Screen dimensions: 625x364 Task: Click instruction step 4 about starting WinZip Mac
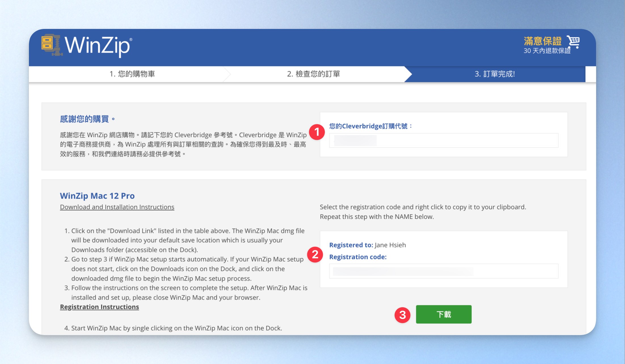point(173,328)
